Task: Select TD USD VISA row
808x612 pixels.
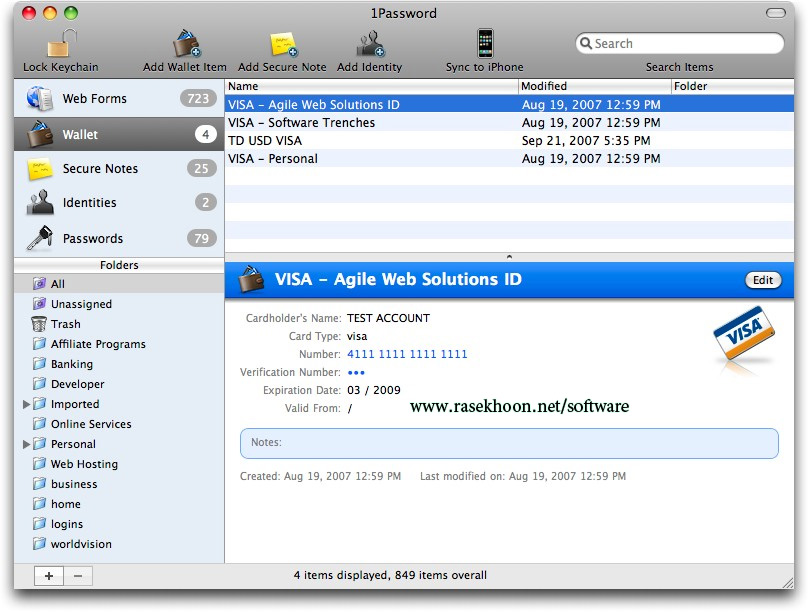Action: pos(509,141)
